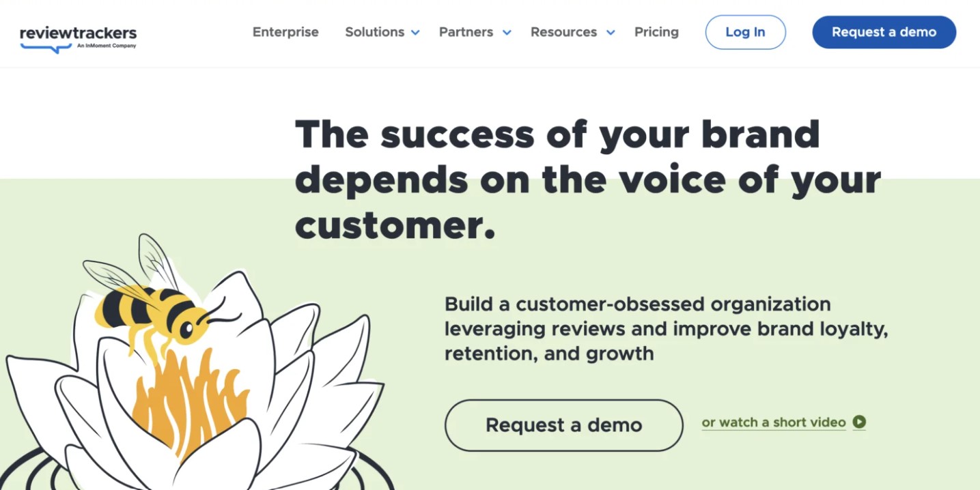This screenshot has width=980, height=490.
Task: Click the green play icon beside the video link
Action: [858, 422]
